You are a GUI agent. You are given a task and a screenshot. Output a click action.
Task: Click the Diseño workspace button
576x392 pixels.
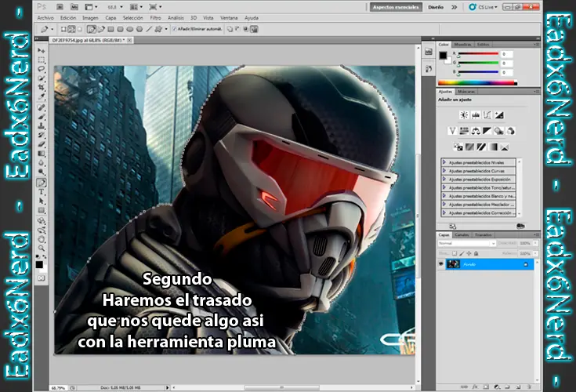pyautogui.click(x=436, y=7)
